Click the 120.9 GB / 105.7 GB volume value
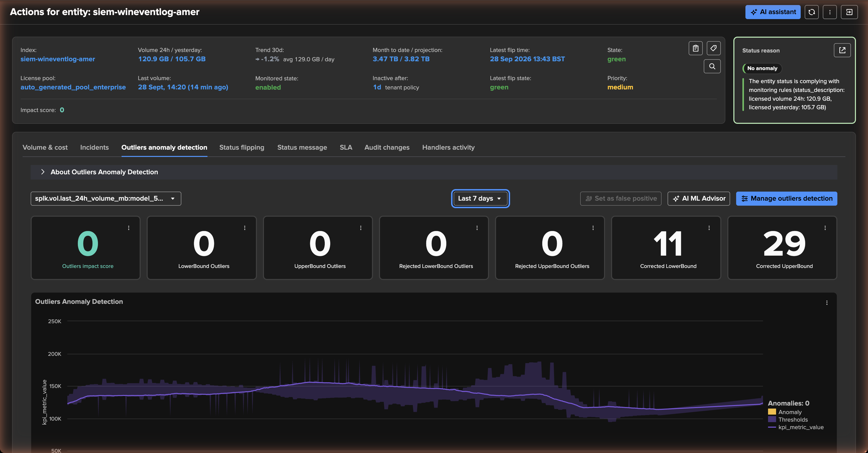Image resolution: width=868 pixels, height=453 pixels. tap(172, 59)
